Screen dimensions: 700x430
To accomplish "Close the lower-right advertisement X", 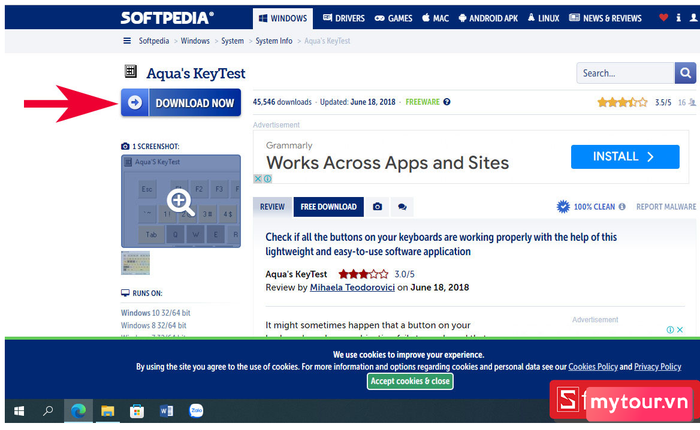I will click(x=680, y=330).
